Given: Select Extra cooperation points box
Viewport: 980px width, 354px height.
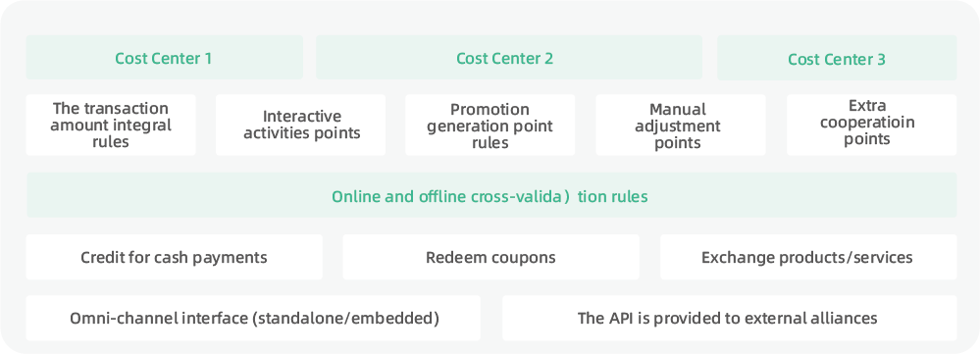Looking at the screenshot, I should (x=871, y=125).
